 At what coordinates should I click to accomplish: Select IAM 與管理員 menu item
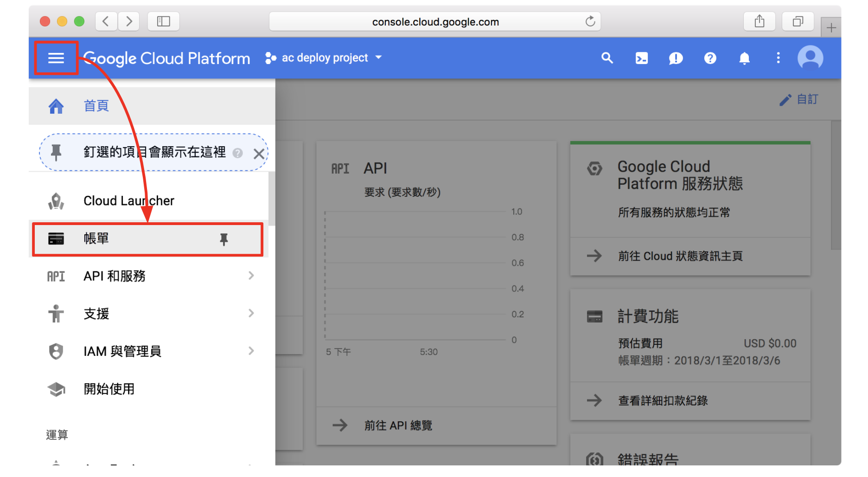tap(148, 351)
